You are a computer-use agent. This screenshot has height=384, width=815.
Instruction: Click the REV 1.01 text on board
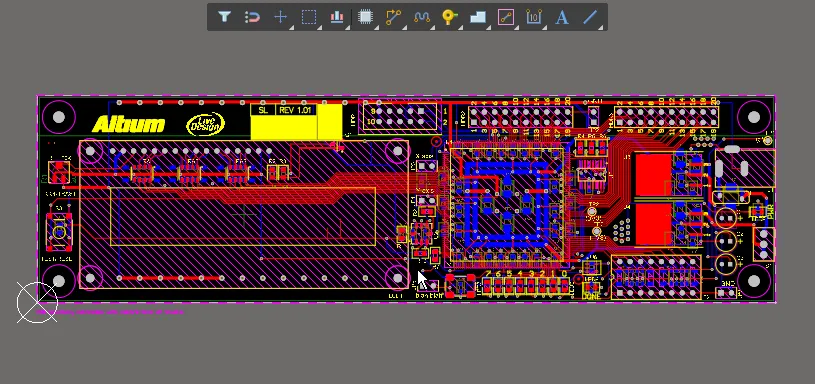(295, 110)
